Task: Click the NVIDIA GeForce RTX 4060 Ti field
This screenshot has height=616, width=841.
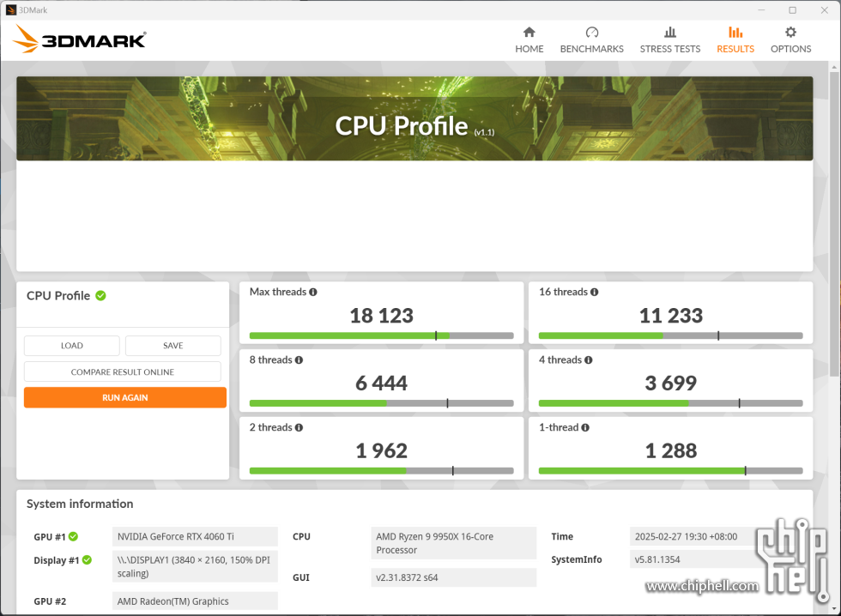Action: 196,537
